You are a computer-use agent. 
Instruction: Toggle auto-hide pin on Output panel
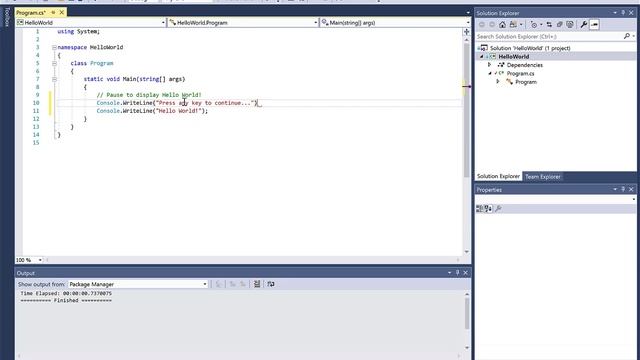[458, 273]
